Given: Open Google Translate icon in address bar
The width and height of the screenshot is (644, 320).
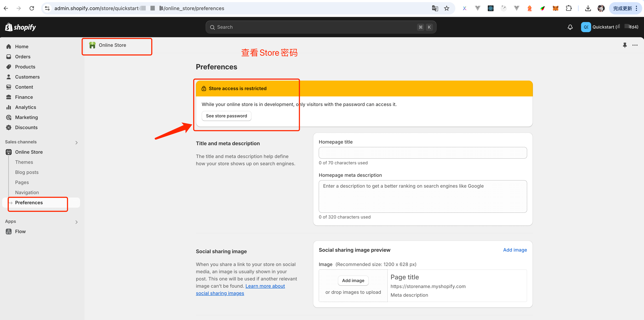Looking at the screenshot, I should tap(435, 8).
